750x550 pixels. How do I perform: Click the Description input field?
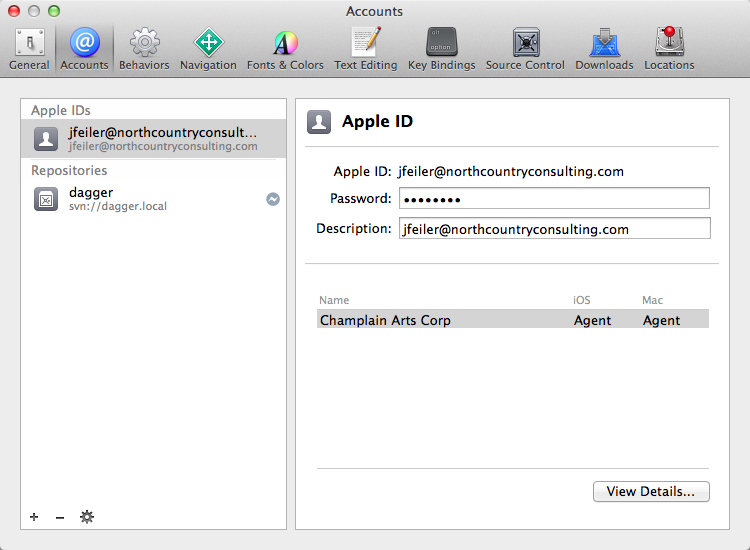point(555,229)
